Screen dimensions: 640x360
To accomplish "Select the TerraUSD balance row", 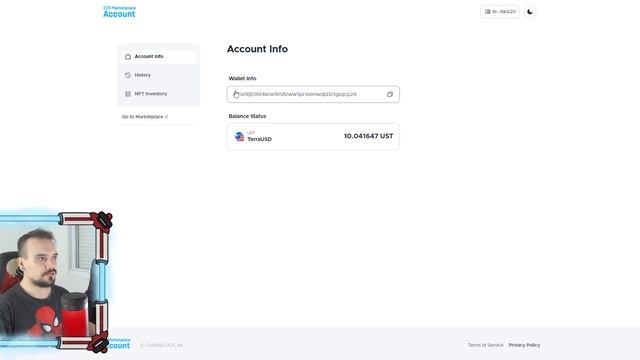I will point(313,136).
